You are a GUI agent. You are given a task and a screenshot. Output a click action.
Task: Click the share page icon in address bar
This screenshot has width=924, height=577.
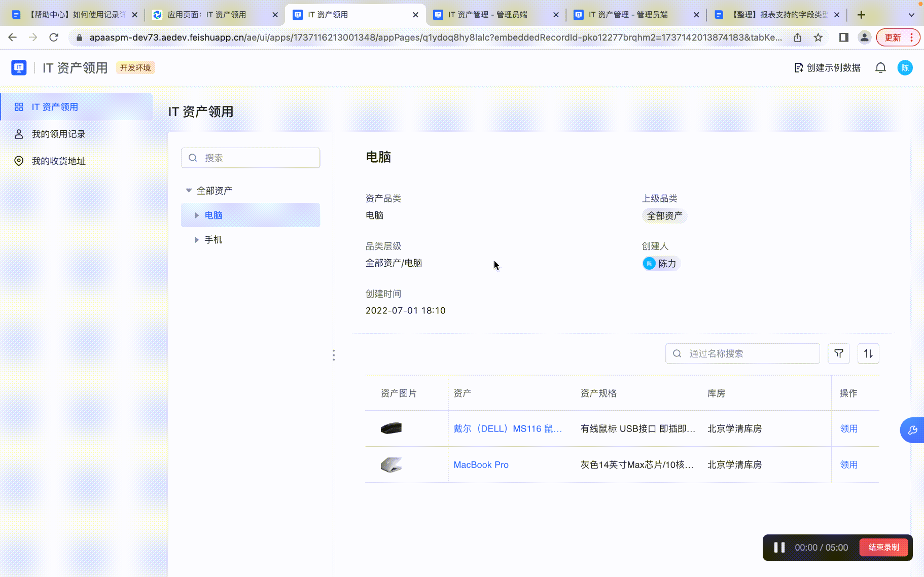(798, 37)
